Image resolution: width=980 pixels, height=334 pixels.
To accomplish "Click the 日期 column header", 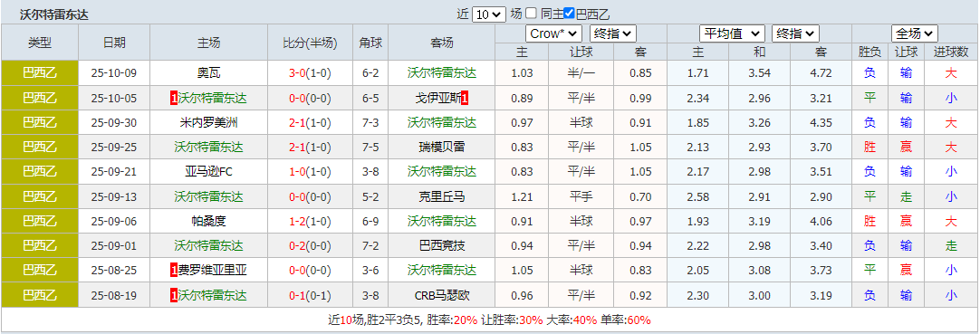I will [114, 43].
